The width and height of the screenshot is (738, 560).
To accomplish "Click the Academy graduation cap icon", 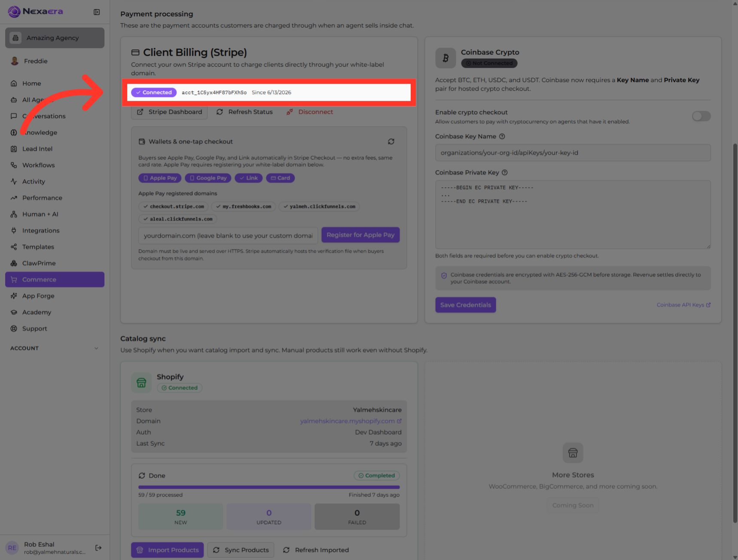I will pos(14,312).
